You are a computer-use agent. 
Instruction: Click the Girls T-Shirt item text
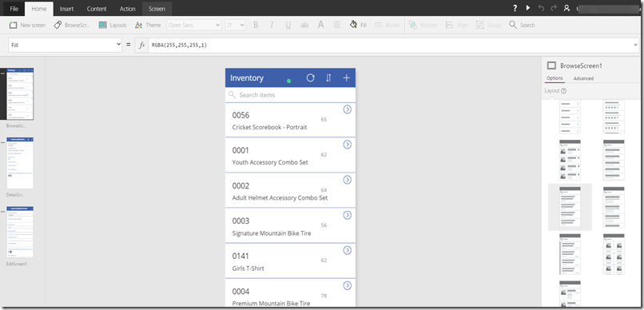248,268
